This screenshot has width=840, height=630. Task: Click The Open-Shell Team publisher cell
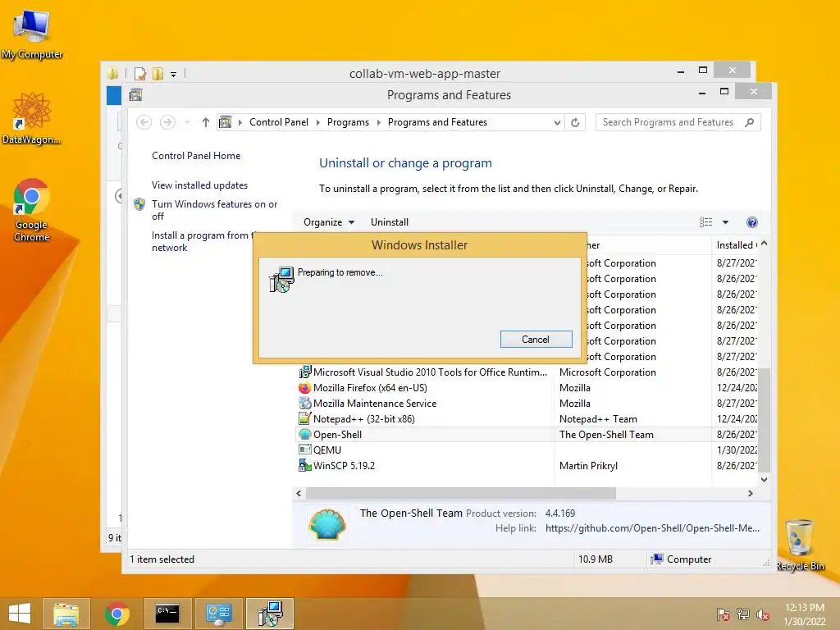tap(606, 435)
